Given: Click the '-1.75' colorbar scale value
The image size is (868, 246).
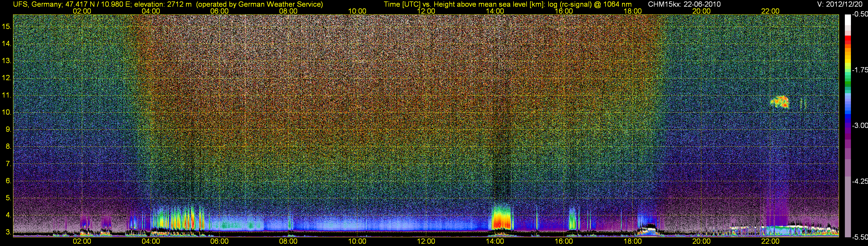Looking at the screenshot, I should pyautogui.click(x=860, y=70).
